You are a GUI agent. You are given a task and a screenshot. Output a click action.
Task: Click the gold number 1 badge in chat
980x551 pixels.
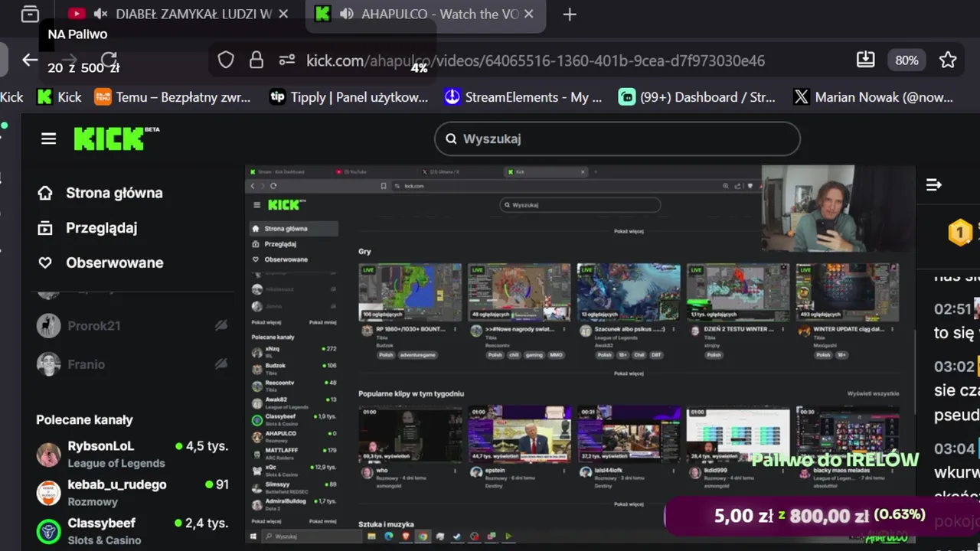[x=959, y=232]
